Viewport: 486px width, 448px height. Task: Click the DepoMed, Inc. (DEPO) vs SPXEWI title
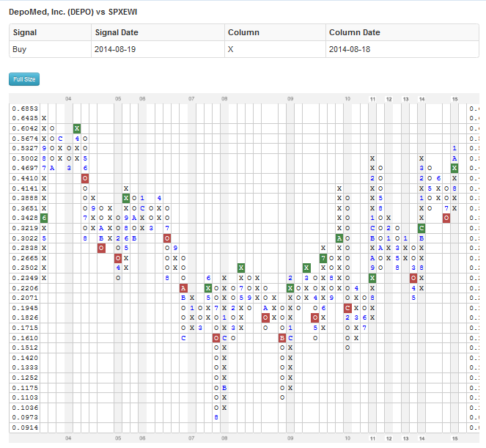84,12
